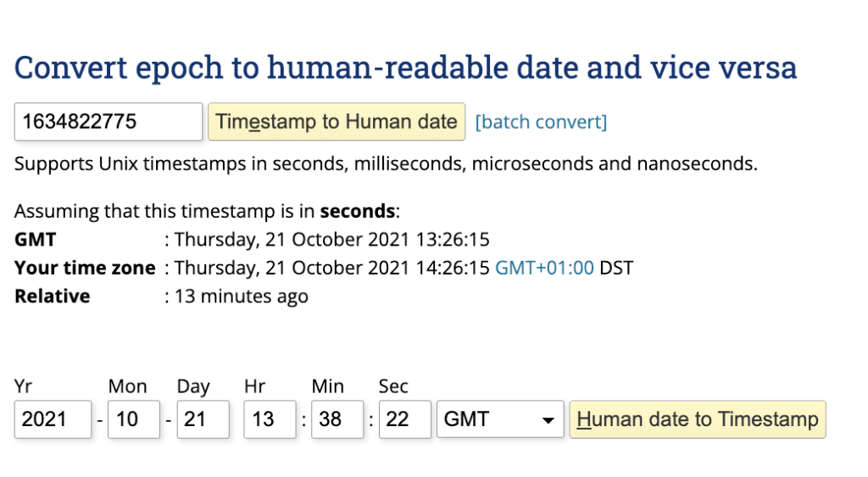Focus the Hr field showing 13
The height and width of the screenshot is (477, 868).
coord(270,419)
